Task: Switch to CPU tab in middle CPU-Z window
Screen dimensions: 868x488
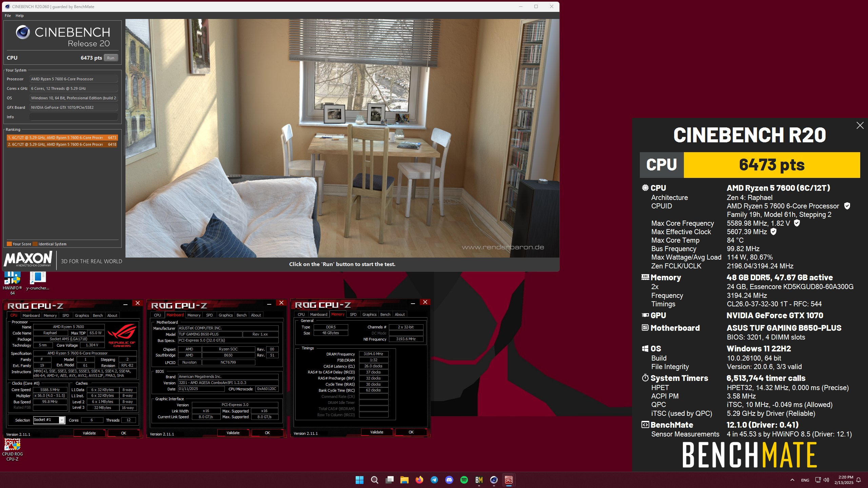Action: (x=158, y=315)
